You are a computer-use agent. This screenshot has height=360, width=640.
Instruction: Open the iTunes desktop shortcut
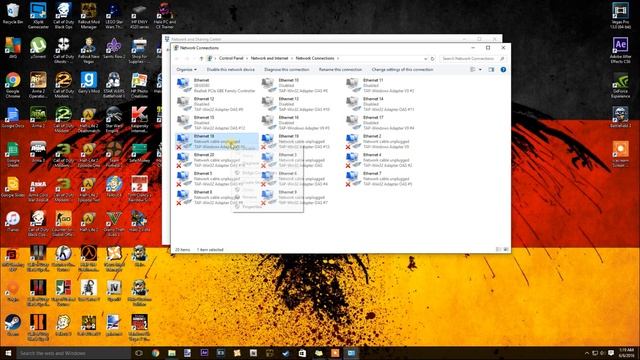[x=13, y=222]
